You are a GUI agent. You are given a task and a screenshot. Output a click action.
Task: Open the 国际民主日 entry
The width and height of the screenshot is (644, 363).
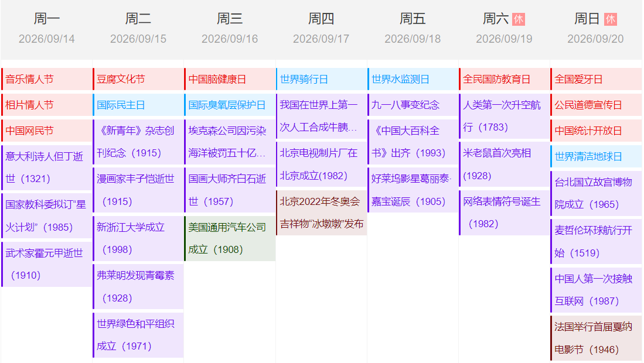tap(138, 105)
